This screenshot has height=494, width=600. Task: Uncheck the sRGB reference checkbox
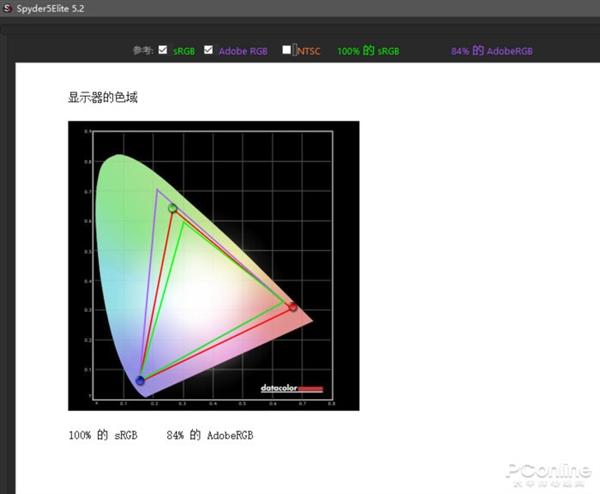pyautogui.click(x=163, y=50)
